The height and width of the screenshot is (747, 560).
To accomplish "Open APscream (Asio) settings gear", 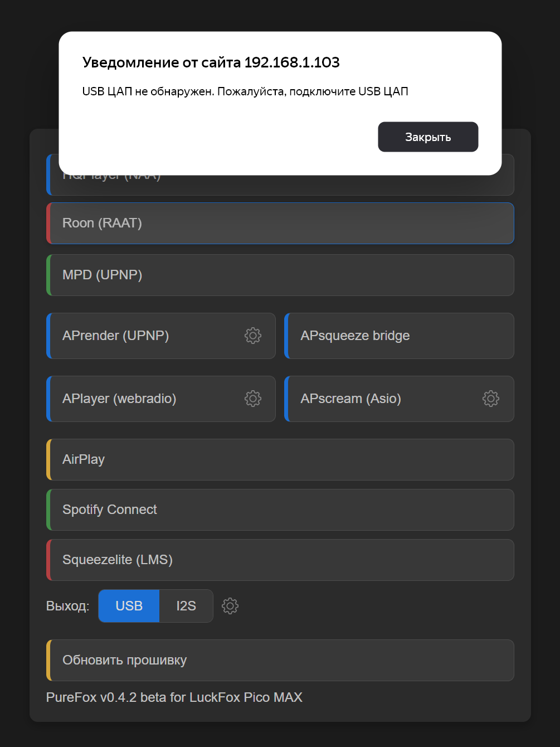I will pyautogui.click(x=491, y=399).
